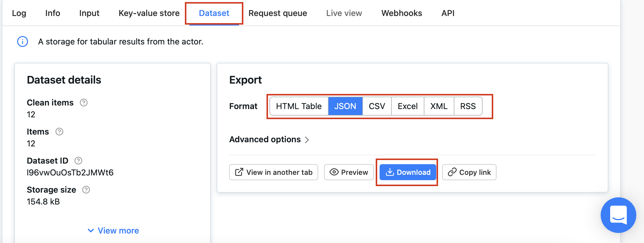The height and width of the screenshot is (243, 644).
Task: Switch to the Info tab
Action: (x=53, y=13)
